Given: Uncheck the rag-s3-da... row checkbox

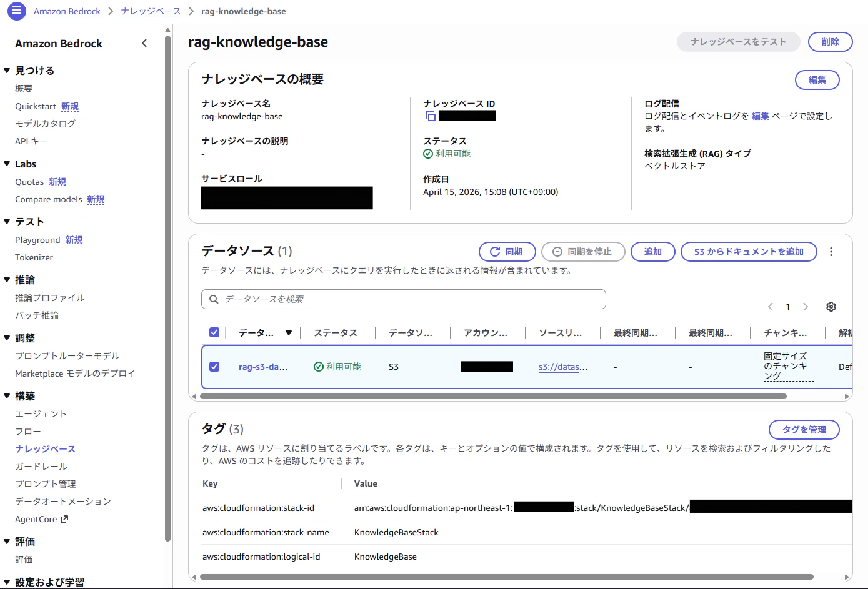Looking at the screenshot, I should pos(214,367).
